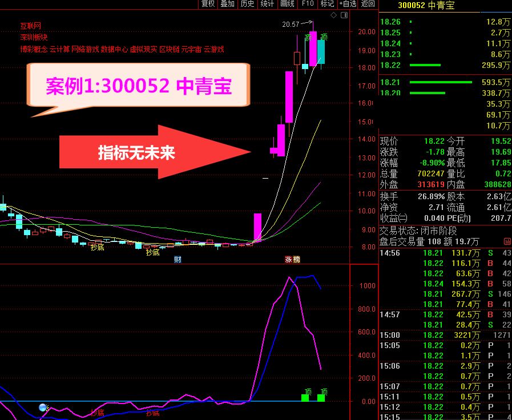The height and width of the screenshot is (420, 512).
Task: Open the 叠加 toolbar option
Action: 228,4
